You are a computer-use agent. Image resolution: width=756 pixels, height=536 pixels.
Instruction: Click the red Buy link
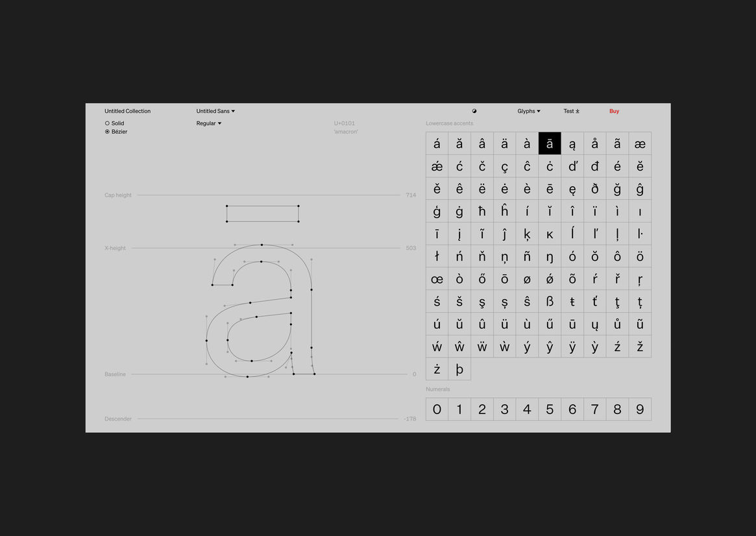[614, 111]
